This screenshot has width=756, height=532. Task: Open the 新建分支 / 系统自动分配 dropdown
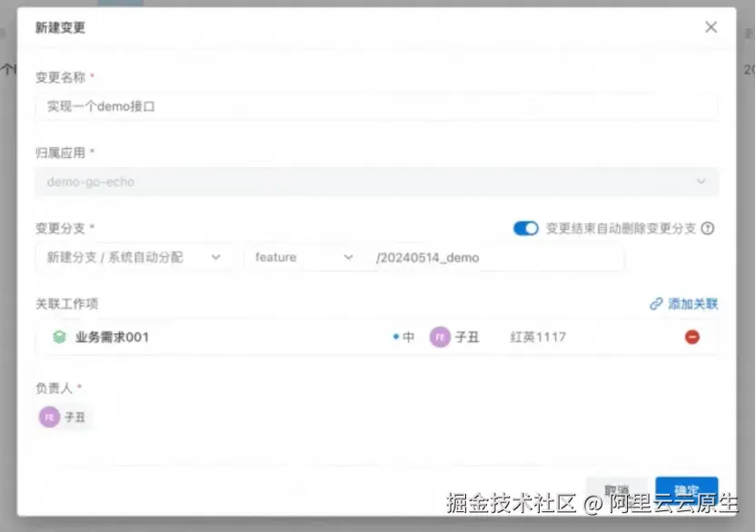(x=132, y=258)
